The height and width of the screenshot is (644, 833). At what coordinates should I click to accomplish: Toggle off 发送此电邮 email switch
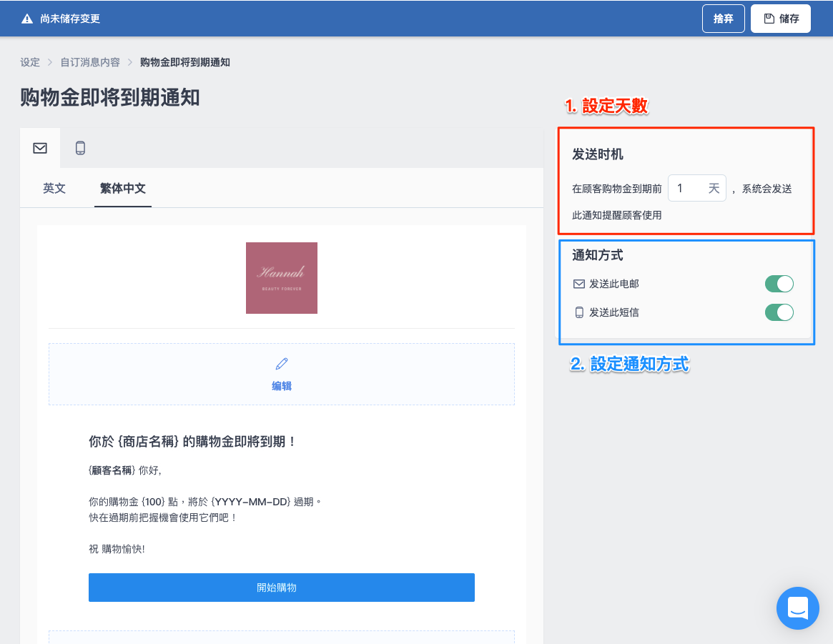pos(779,284)
